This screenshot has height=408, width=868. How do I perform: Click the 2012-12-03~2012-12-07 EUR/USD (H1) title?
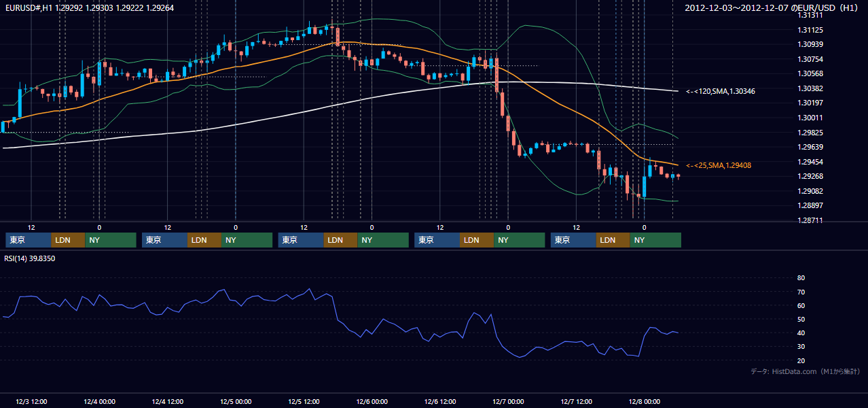click(x=772, y=8)
